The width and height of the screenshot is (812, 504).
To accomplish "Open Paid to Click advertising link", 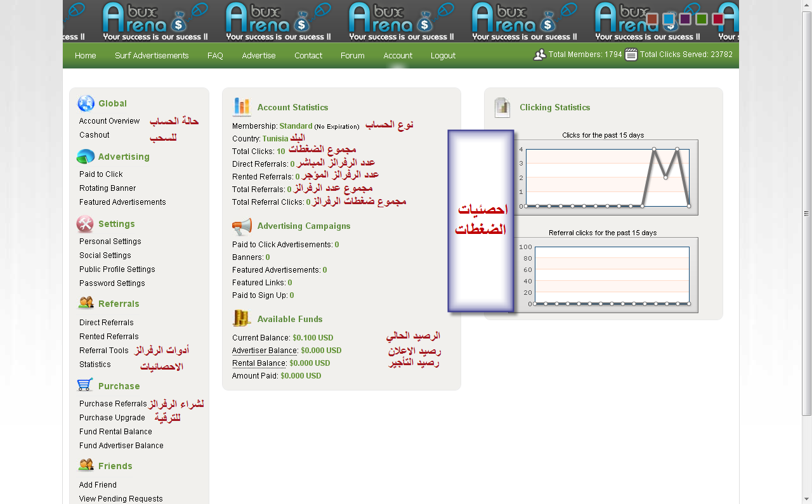I will pyautogui.click(x=101, y=174).
